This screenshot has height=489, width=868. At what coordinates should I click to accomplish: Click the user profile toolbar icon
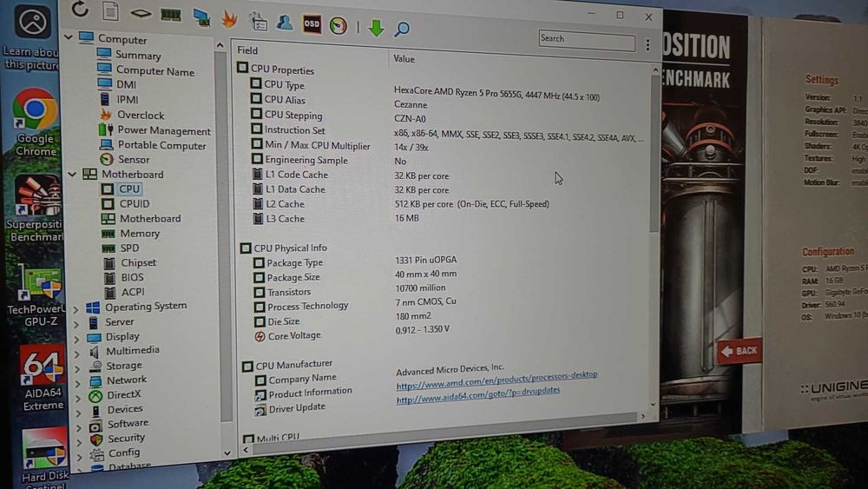(285, 23)
